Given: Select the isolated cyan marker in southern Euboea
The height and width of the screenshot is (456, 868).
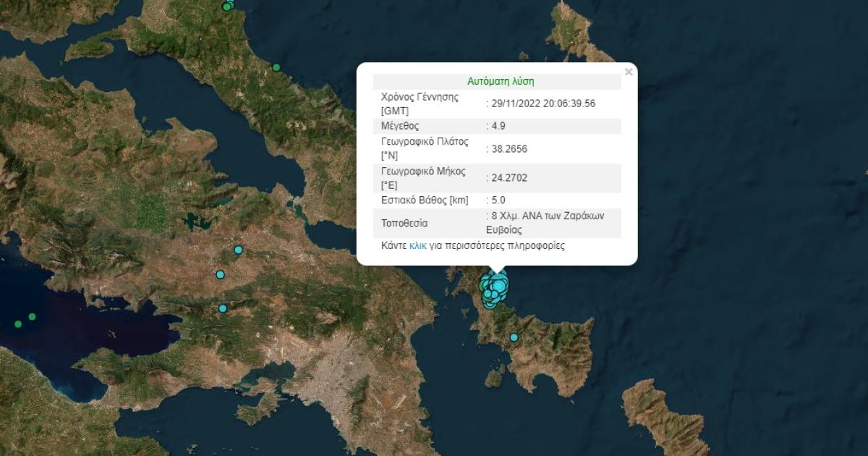Looking at the screenshot, I should (514, 337).
